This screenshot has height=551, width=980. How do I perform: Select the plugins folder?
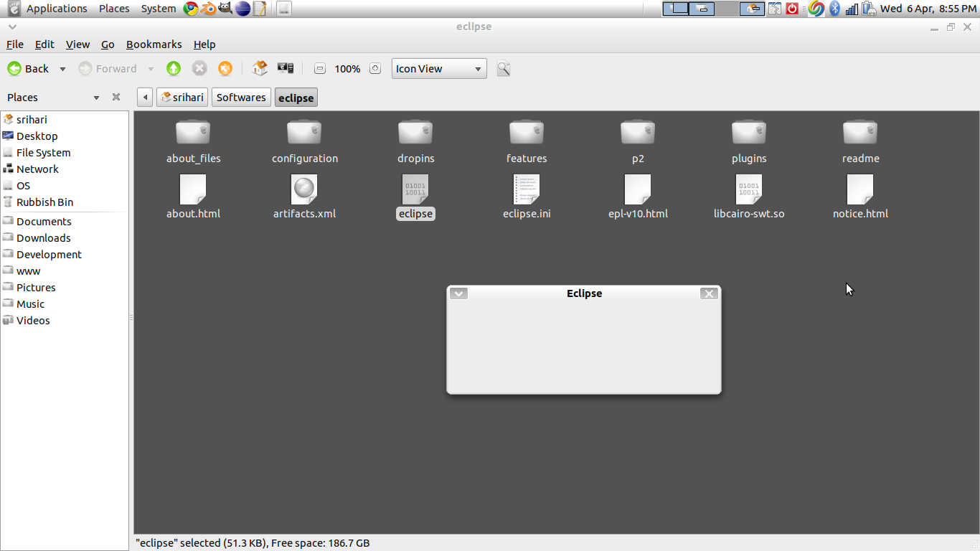tap(749, 141)
